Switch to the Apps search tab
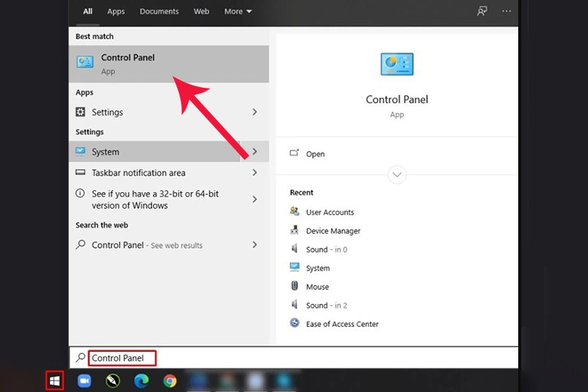This screenshot has width=588, height=392. (116, 12)
